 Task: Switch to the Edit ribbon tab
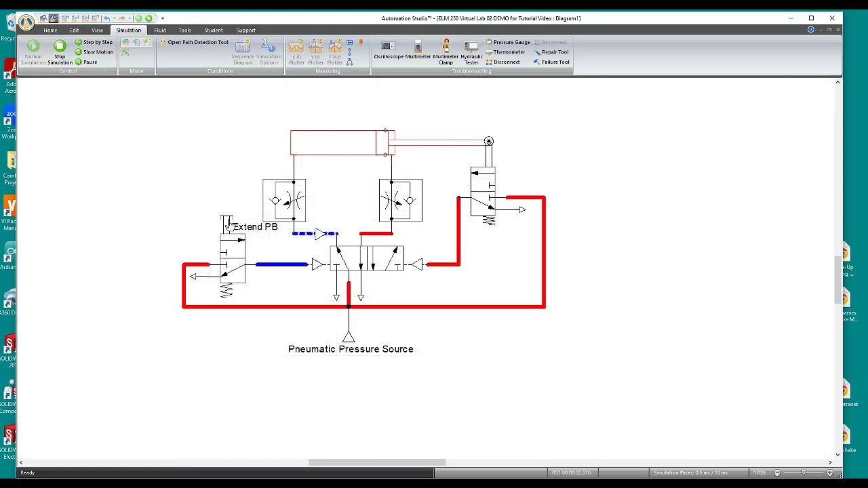[74, 30]
